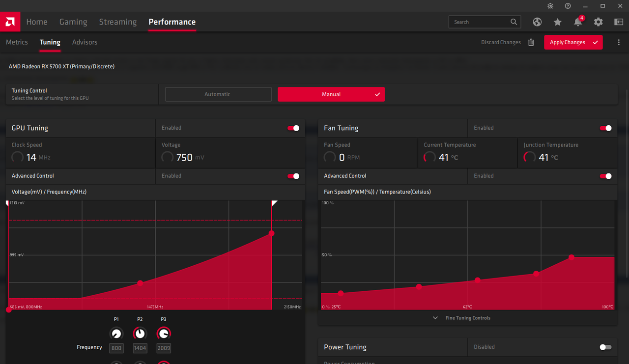Click the discard changes trash icon
This screenshot has width=629, height=364.
(x=531, y=42)
